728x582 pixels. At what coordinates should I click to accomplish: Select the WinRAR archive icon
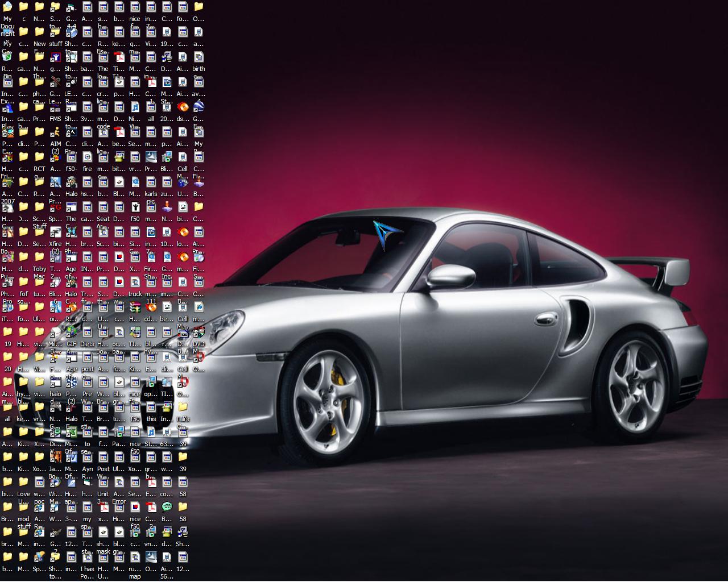tap(135, 307)
